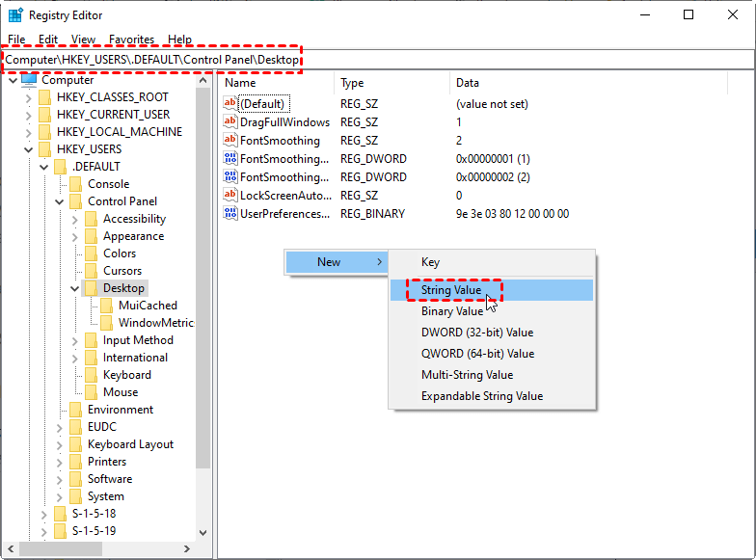This screenshot has width=756, height=560.
Task: Expand the HKEY_CURRENT_USER node
Action: click(29, 116)
